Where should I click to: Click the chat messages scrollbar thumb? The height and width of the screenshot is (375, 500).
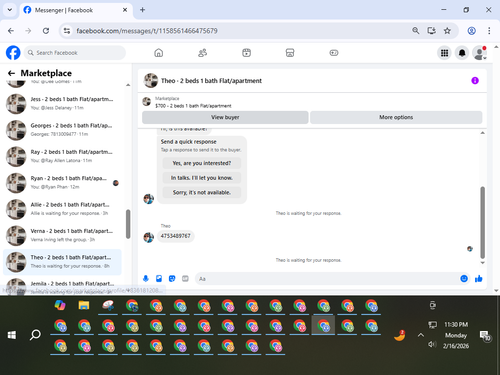pyautogui.click(x=482, y=222)
